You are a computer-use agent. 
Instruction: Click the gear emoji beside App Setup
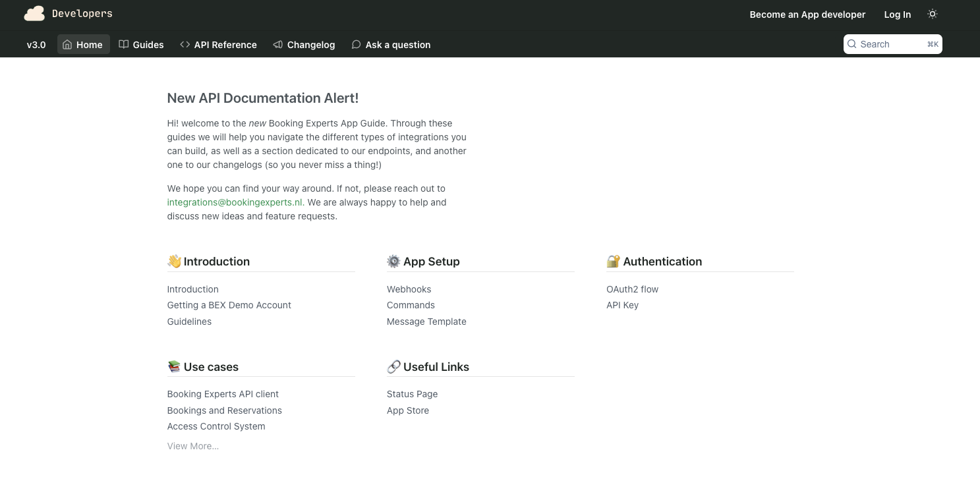click(393, 261)
